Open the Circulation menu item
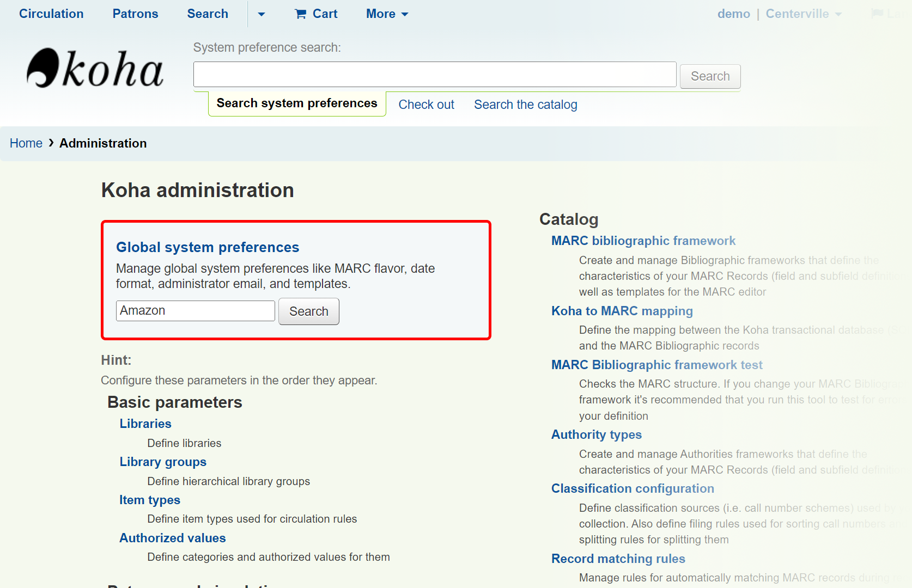The image size is (912, 588). coord(51,14)
